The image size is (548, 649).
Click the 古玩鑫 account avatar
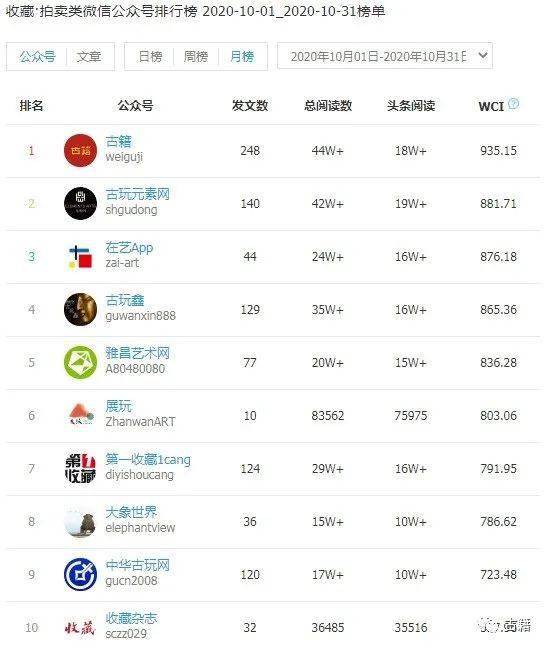(80, 309)
